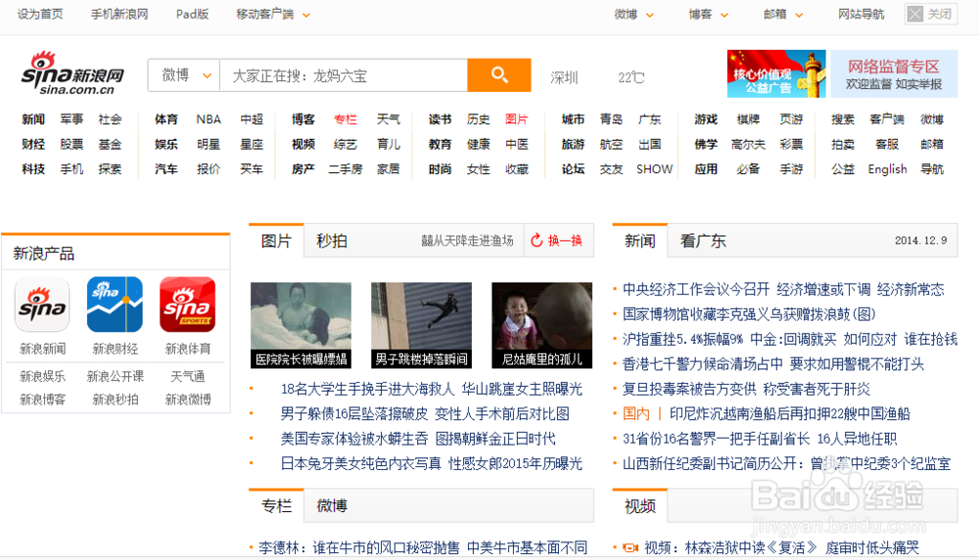979x560 pixels.
Task: Open headline 香港七千警力候命清场占中
Action: point(702,364)
